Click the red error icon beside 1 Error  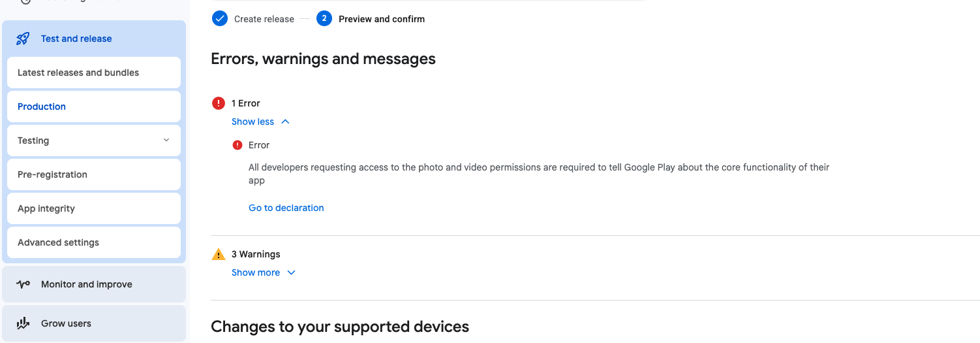tap(219, 103)
